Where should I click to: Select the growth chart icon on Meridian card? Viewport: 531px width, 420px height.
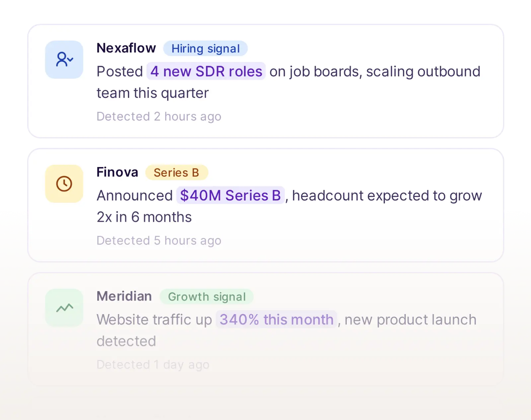click(x=64, y=307)
